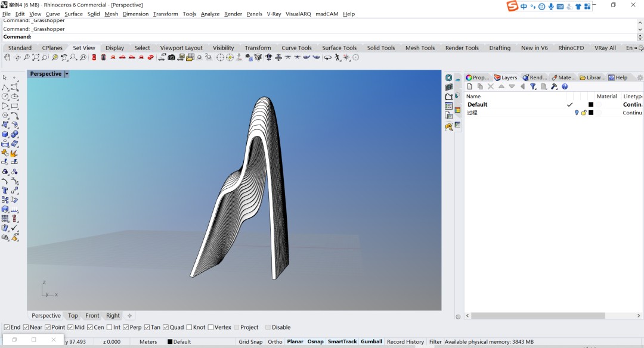
Task: Open the Perspective viewport title dropdown arrow
Action: tap(67, 74)
